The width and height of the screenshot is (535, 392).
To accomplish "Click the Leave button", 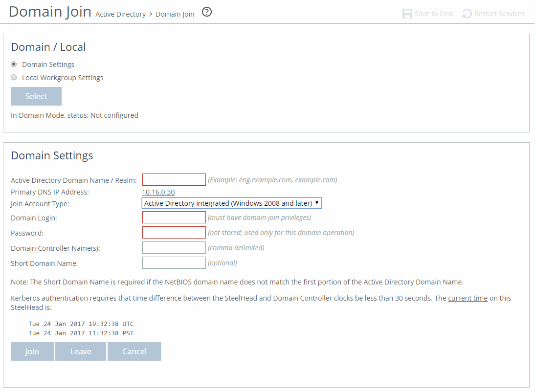I will [x=80, y=351].
